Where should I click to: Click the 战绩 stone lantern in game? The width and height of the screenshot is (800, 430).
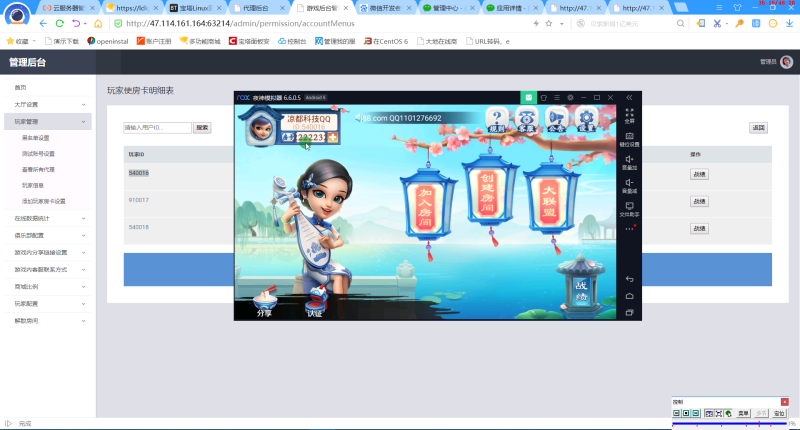pos(581,284)
